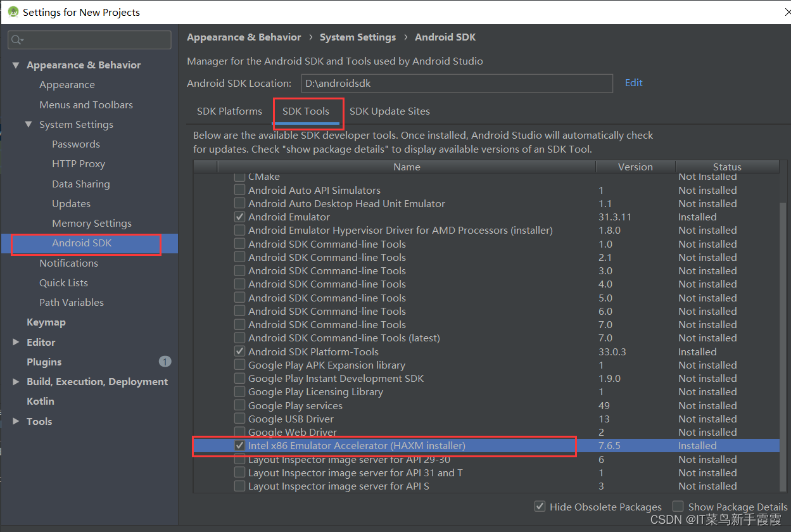Check the Android Auto API Simulators checkbox
791x532 pixels.
239,190
